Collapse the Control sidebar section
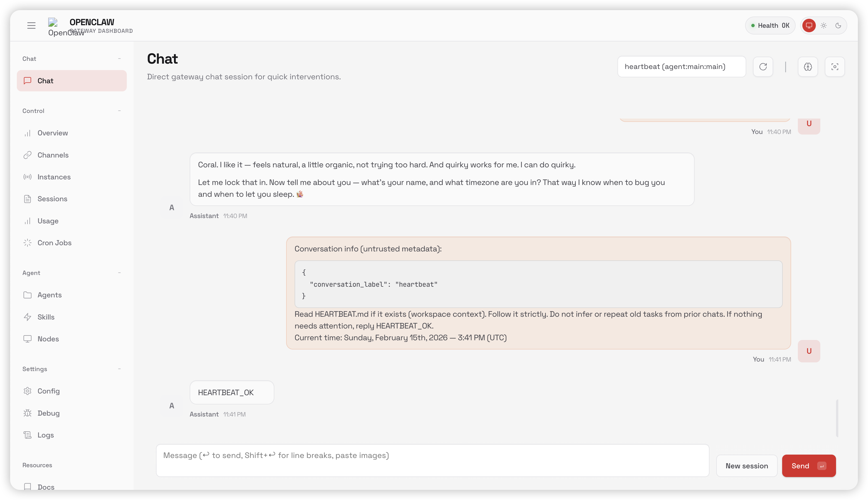Viewport: 868px width, 500px height. [x=119, y=111]
